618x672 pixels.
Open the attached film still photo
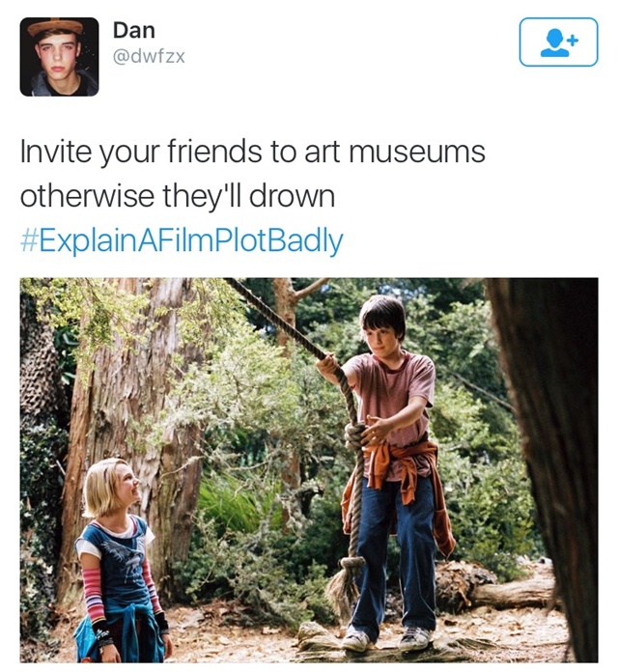pos(309,470)
